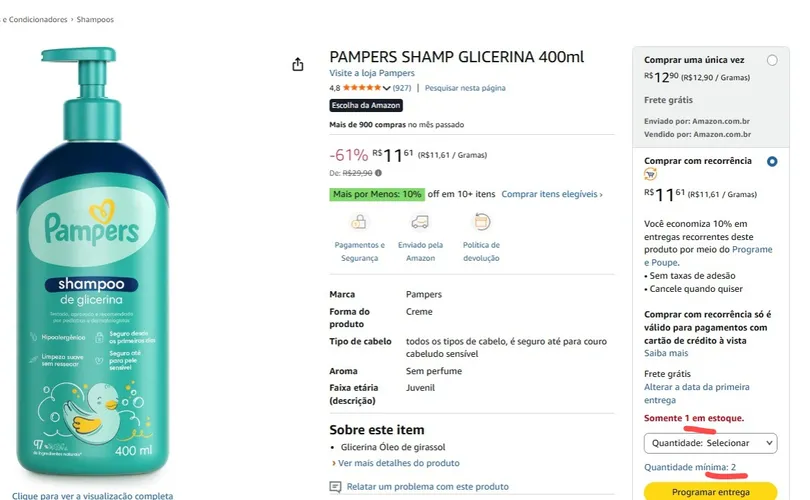The height and width of the screenshot is (500, 810).
Task: Expand Ver mais detalhes do produto
Action: pyautogui.click(x=396, y=463)
